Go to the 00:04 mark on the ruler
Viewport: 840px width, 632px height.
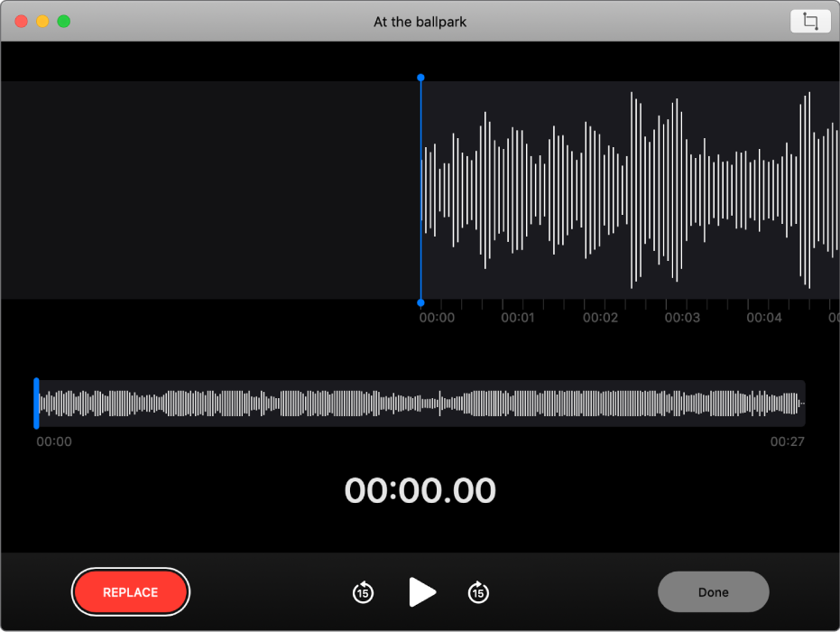(764, 318)
